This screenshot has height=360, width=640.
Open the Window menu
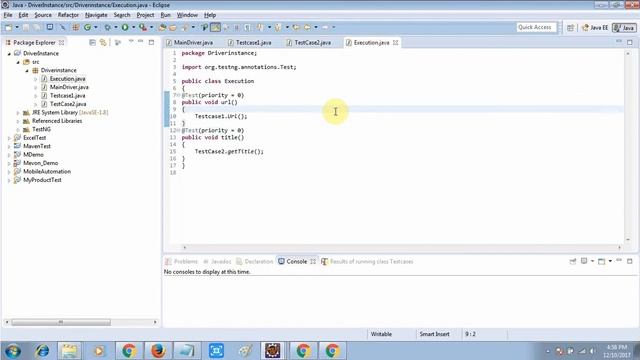coord(187,15)
